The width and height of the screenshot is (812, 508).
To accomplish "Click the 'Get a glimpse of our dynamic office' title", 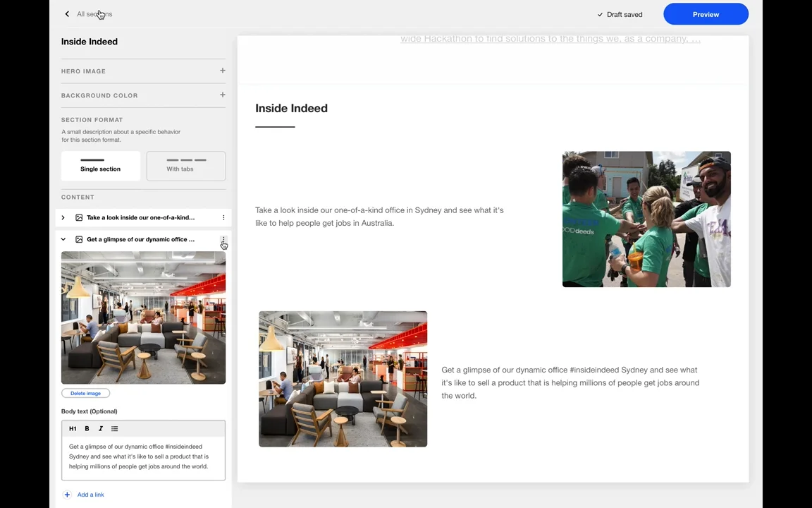I will tap(141, 239).
